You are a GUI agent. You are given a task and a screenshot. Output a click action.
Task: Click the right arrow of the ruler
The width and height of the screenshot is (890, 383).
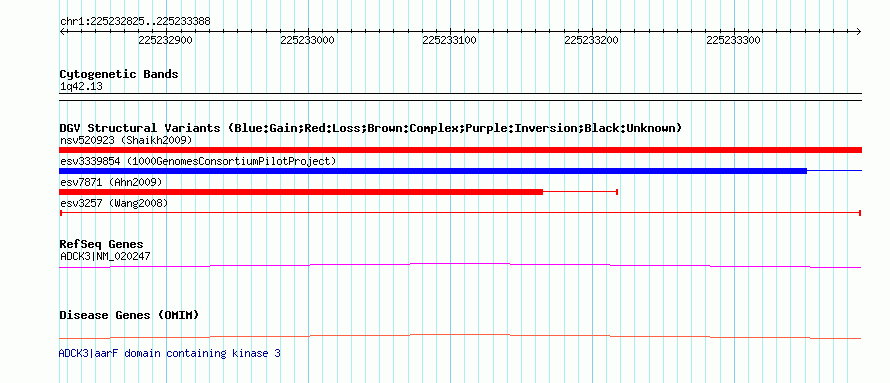858,32
